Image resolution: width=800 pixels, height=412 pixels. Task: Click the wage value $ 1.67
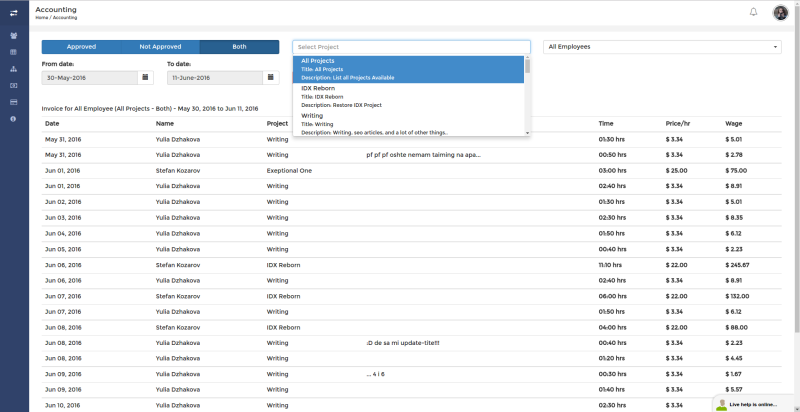tap(734, 374)
